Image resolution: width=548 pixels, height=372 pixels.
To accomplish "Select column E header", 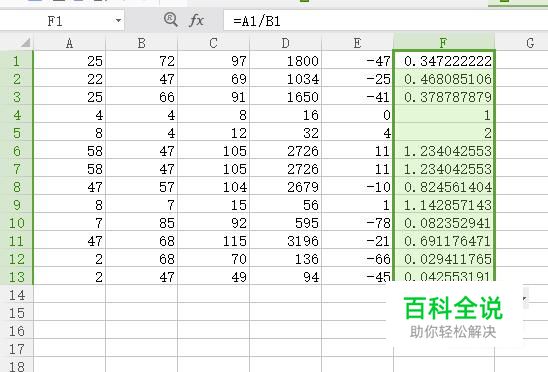I will [x=358, y=43].
